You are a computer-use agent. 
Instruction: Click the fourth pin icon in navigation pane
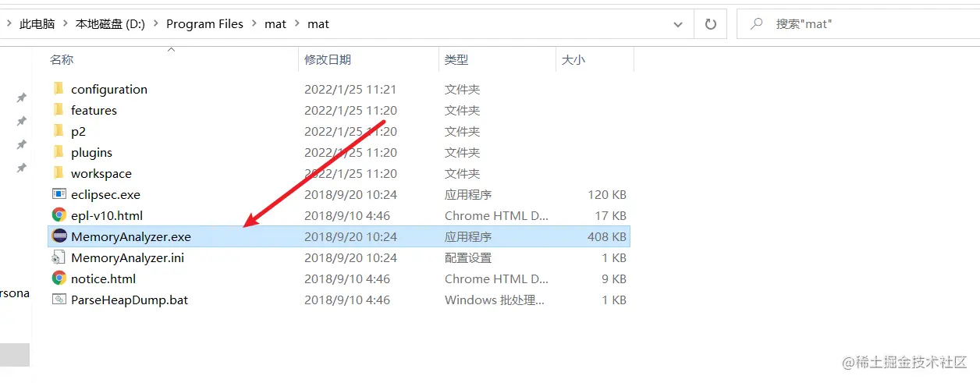pos(22,168)
